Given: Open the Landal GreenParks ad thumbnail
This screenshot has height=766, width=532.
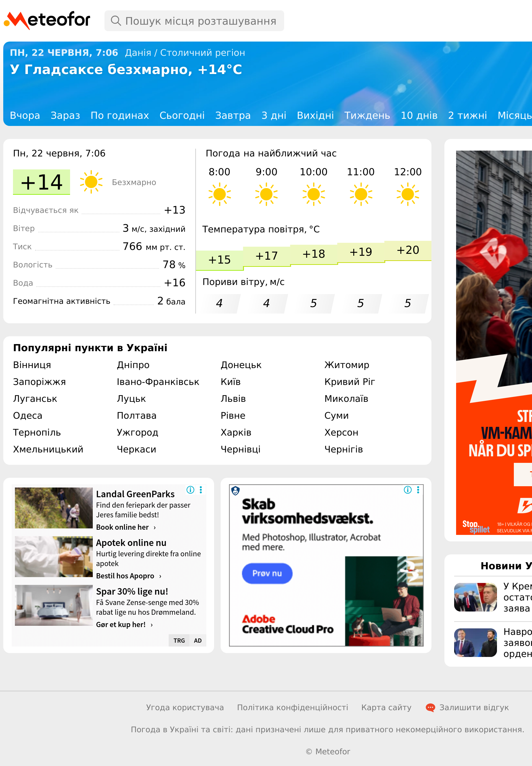Looking at the screenshot, I should click(54, 508).
